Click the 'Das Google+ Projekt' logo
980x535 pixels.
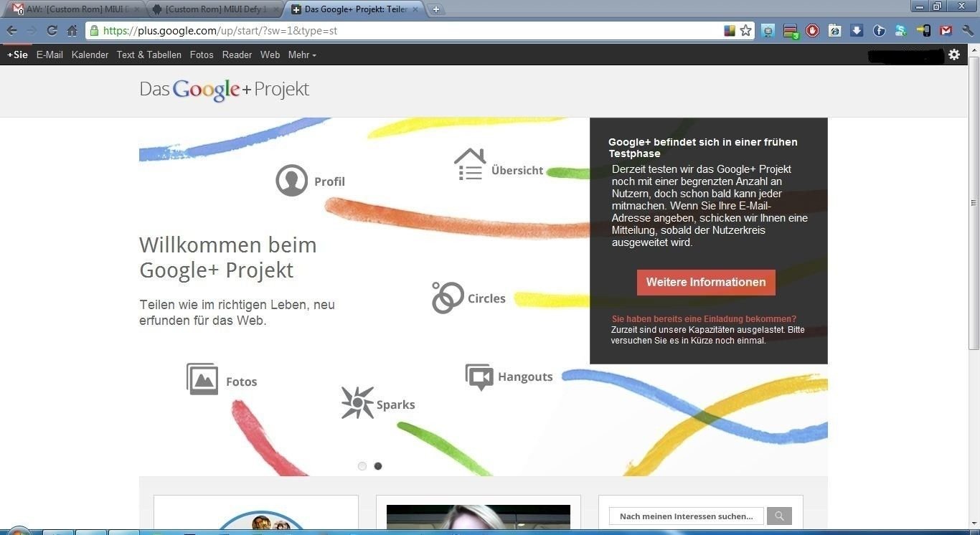point(224,90)
